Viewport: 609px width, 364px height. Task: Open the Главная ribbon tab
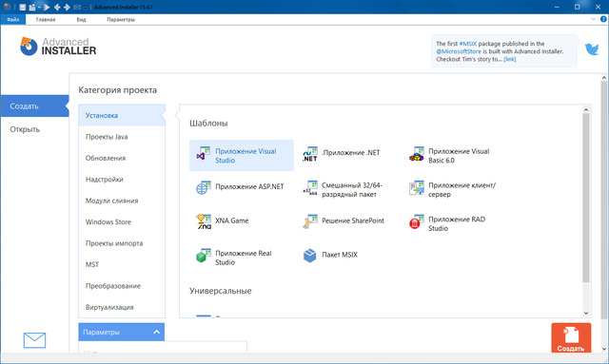tap(46, 19)
